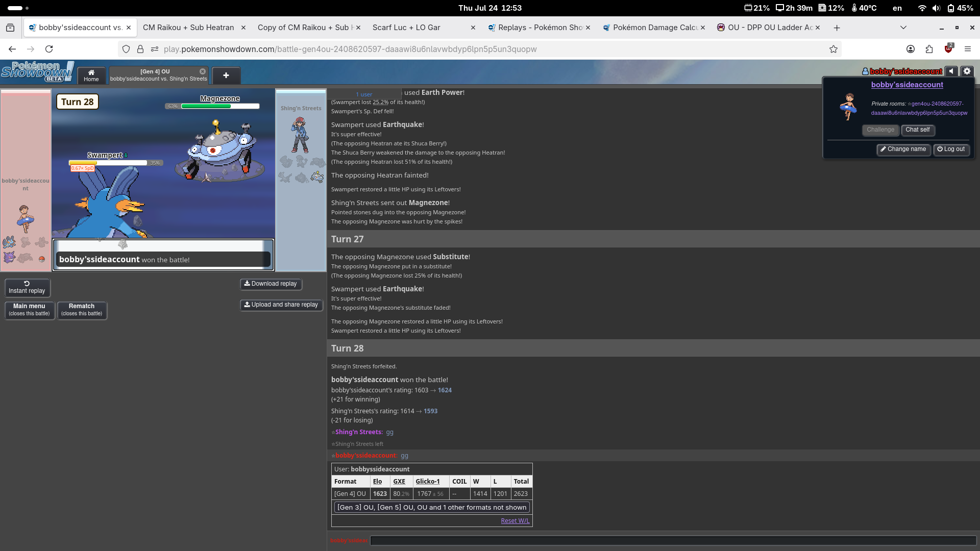Click the en keyboard layout indicator

[897, 8]
